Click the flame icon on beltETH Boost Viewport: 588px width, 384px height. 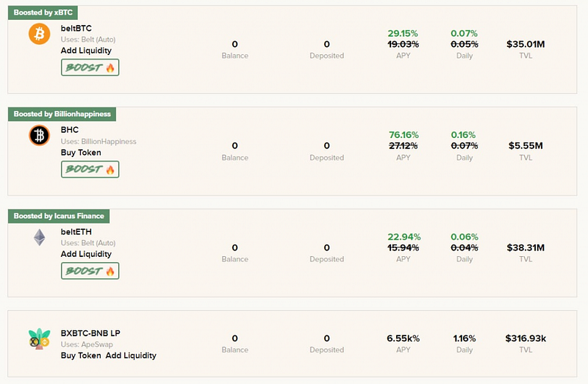click(110, 271)
